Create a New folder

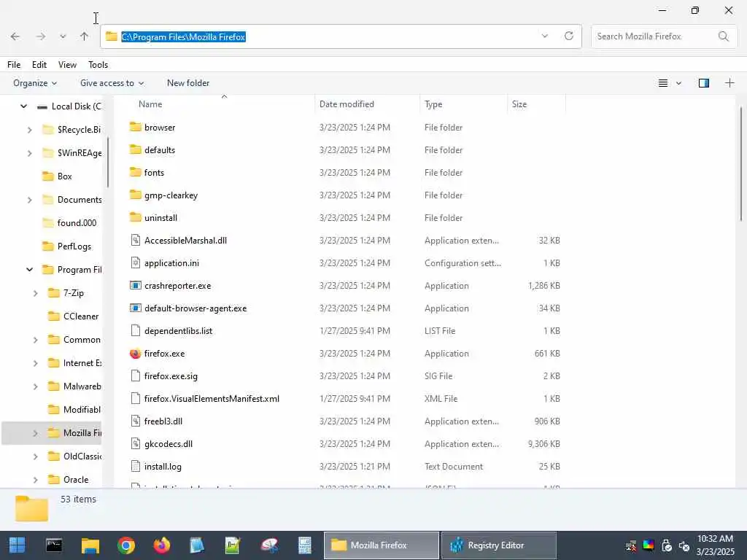click(188, 83)
